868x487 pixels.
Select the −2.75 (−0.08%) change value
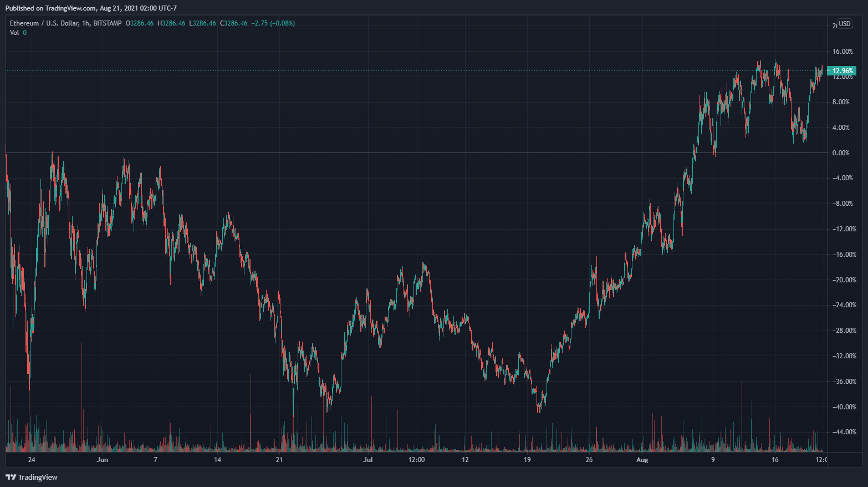click(273, 23)
